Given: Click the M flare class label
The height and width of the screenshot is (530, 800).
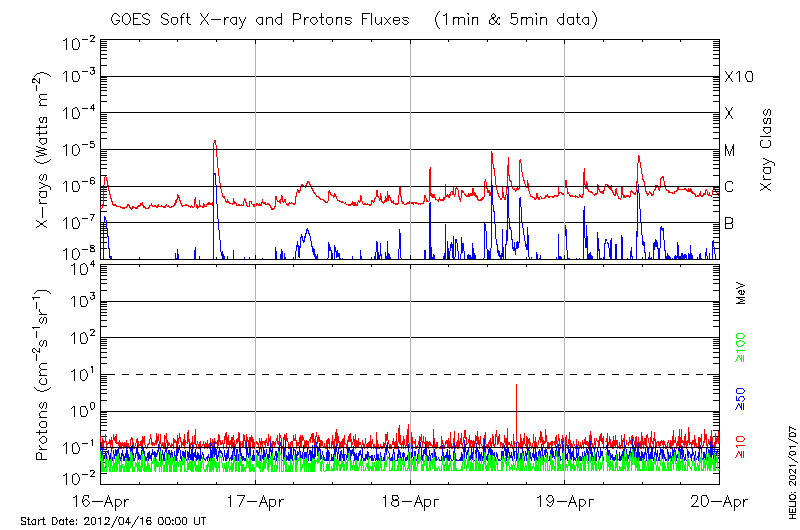Looking at the screenshot, I should [x=730, y=150].
